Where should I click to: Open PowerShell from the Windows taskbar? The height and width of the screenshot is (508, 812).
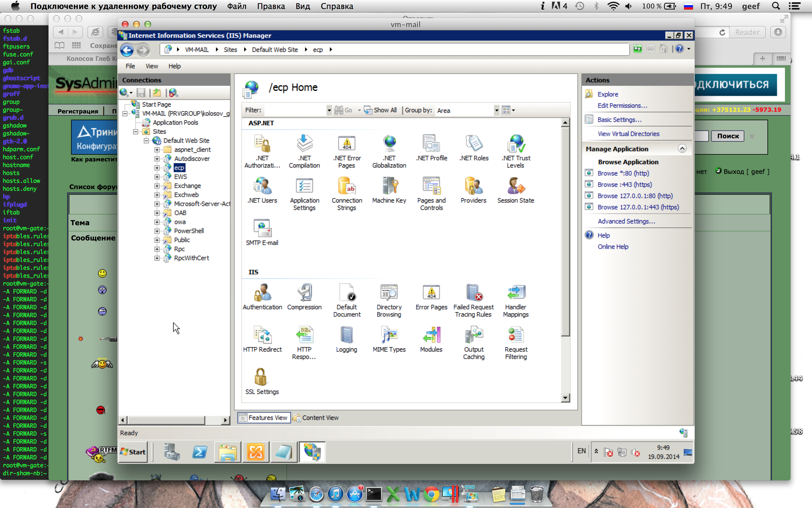coord(199,452)
